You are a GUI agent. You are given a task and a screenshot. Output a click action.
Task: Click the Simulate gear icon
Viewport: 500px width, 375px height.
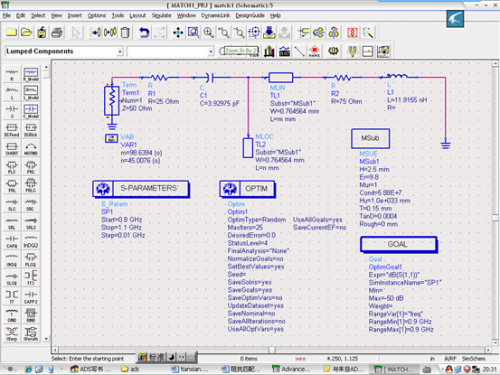[333, 51]
